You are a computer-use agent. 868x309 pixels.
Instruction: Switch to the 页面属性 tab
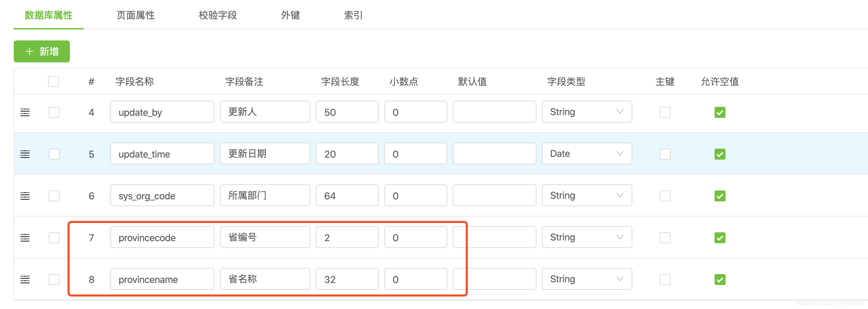[136, 15]
